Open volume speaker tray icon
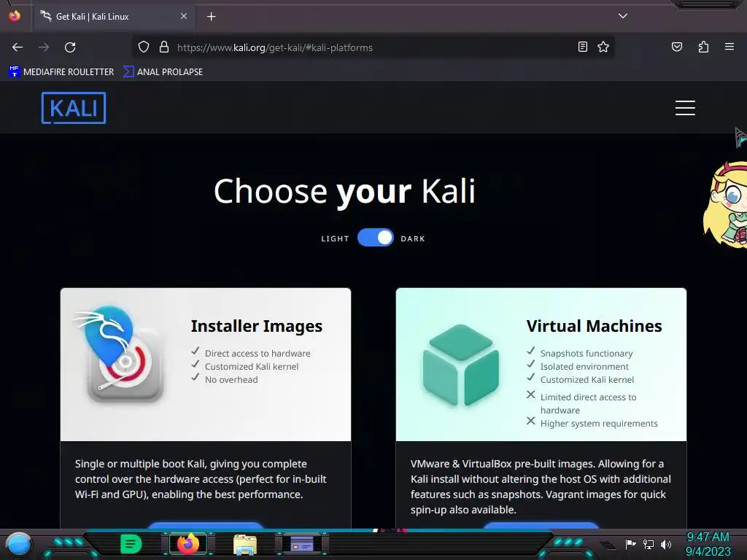The height and width of the screenshot is (560, 747). click(666, 544)
